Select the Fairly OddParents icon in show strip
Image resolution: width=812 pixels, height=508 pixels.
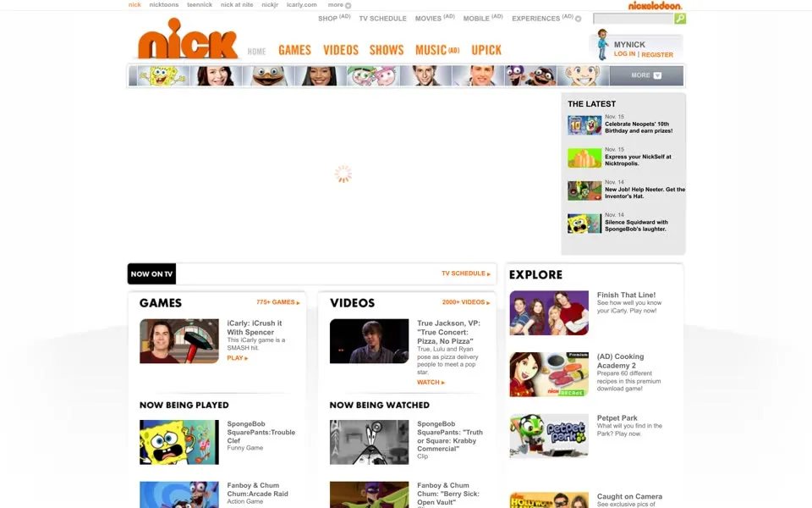pos(373,75)
